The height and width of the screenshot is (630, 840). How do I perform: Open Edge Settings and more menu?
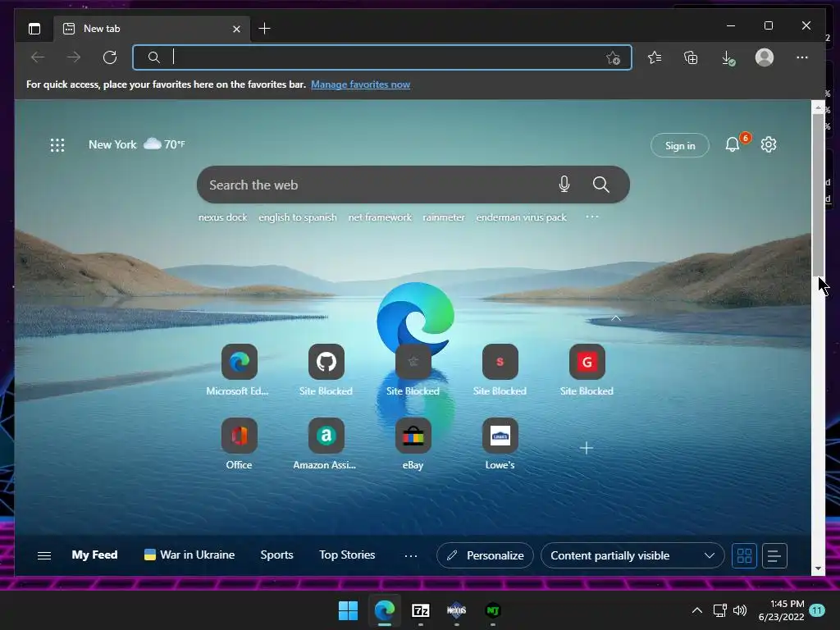point(802,57)
